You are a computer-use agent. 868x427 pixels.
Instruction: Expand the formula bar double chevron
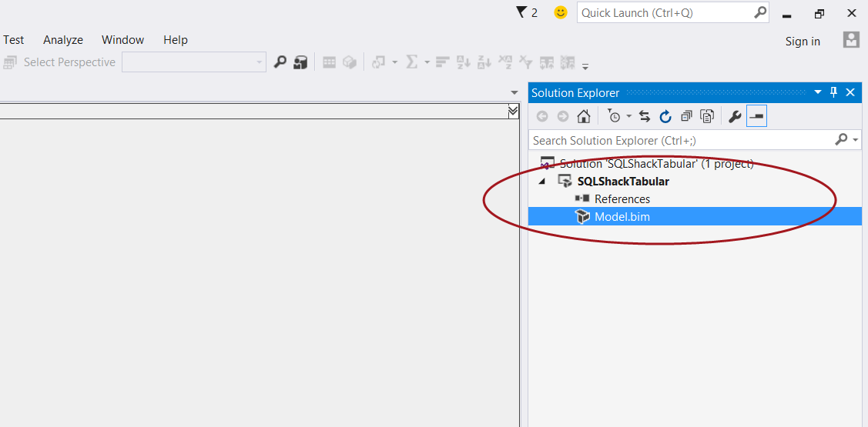pos(513,112)
